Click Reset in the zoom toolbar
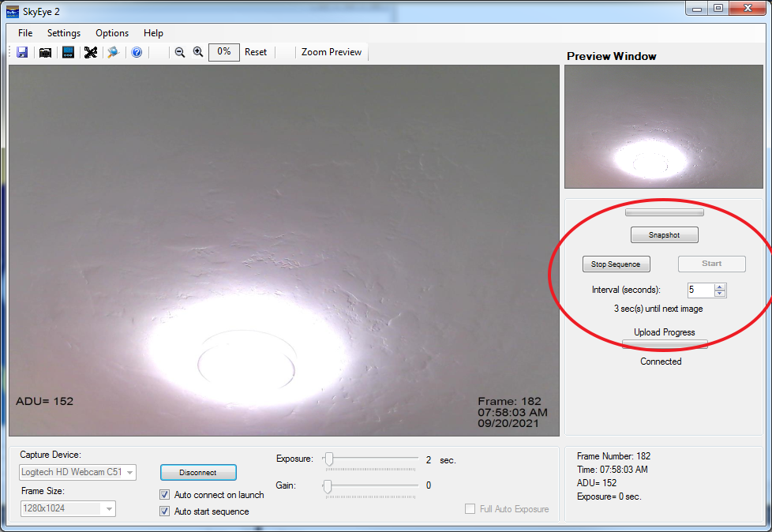772x532 pixels. 256,52
